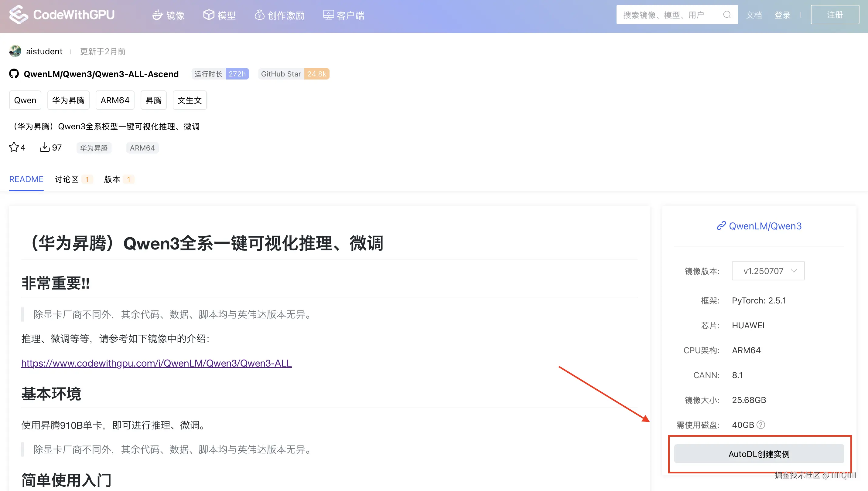Click the 华为昇腾 tag chip
868x491 pixels.
point(68,100)
